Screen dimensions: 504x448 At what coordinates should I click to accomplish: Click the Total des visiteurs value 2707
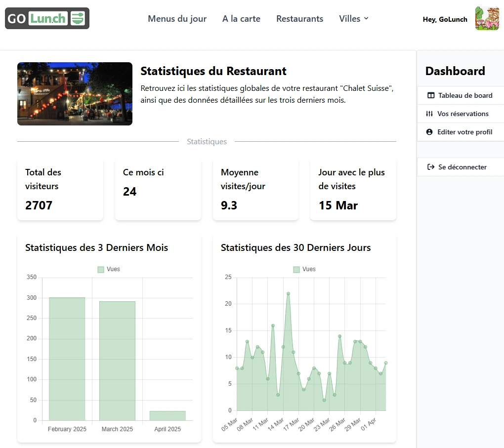click(39, 205)
